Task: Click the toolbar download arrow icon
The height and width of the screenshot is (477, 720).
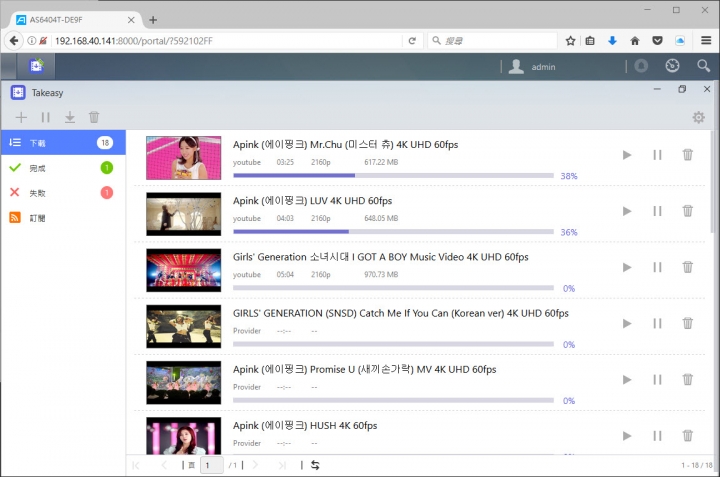Action: 70,118
